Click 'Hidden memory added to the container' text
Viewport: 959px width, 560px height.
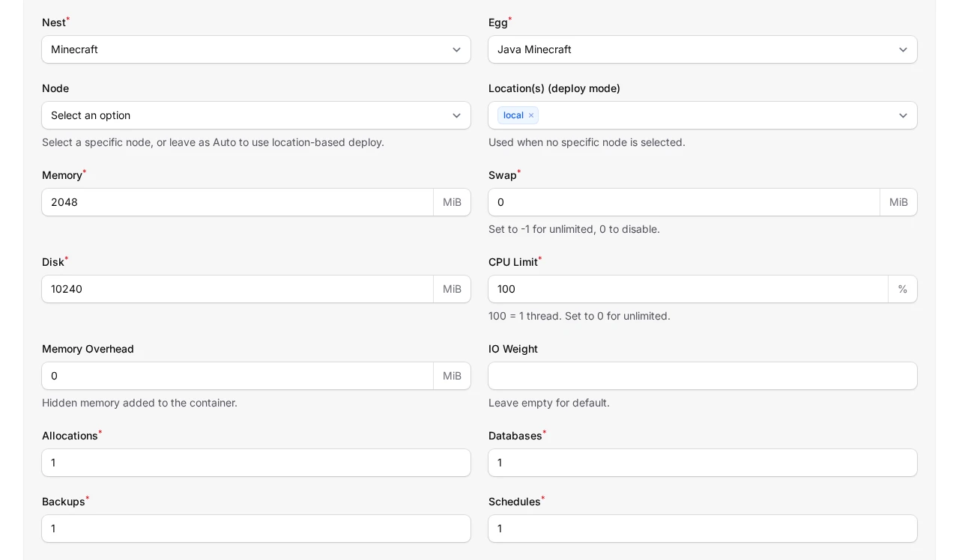point(139,403)
